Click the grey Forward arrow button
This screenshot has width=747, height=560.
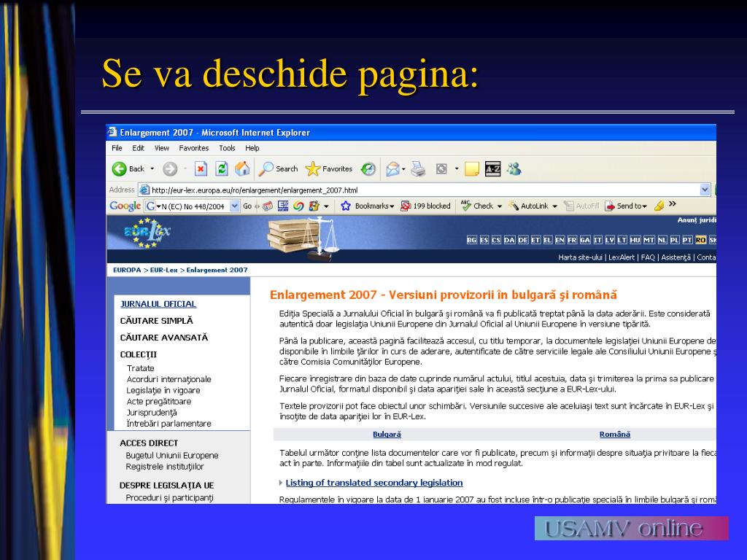170,168
